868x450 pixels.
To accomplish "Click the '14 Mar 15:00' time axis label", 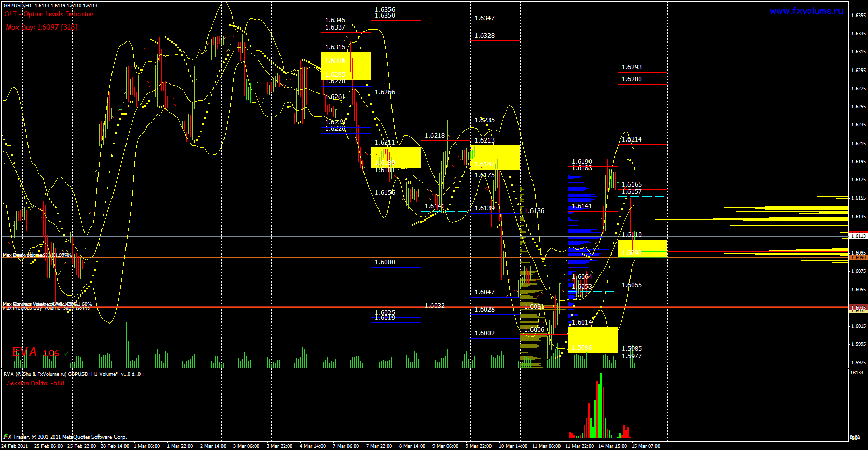I will pyautogui.click(x=613, y=446).
